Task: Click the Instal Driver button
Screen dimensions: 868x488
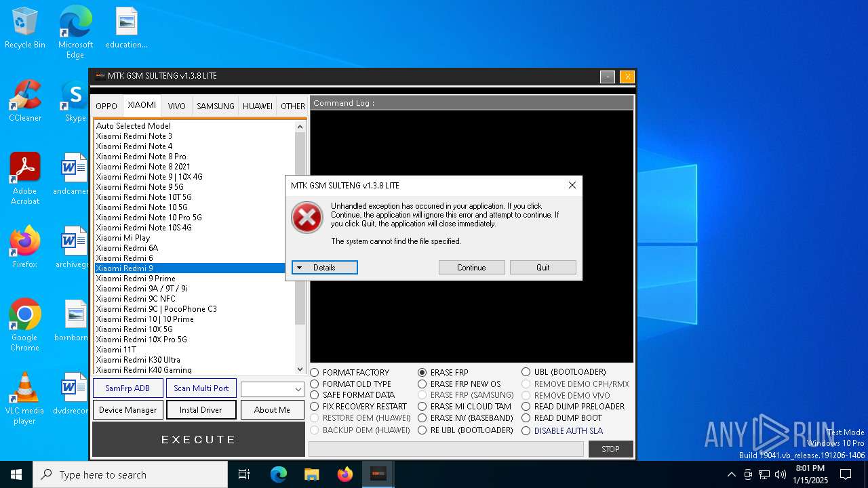Action: (201, 410)
